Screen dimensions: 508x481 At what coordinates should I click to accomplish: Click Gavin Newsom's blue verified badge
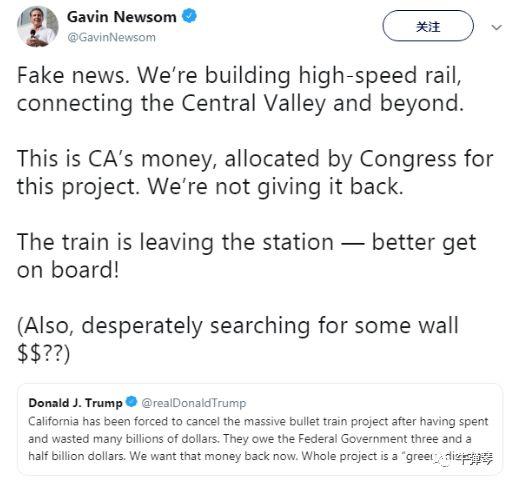tap(189, 16)
